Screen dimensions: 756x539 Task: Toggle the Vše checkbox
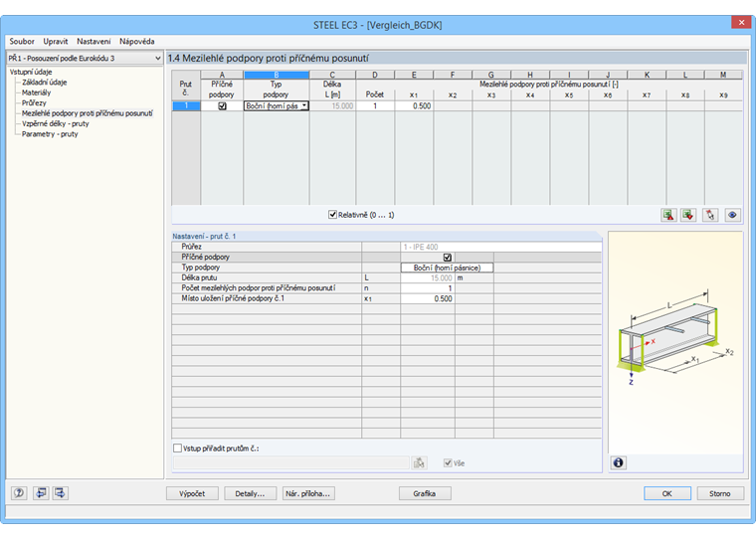pyautogui.click(x=448, y=462)
